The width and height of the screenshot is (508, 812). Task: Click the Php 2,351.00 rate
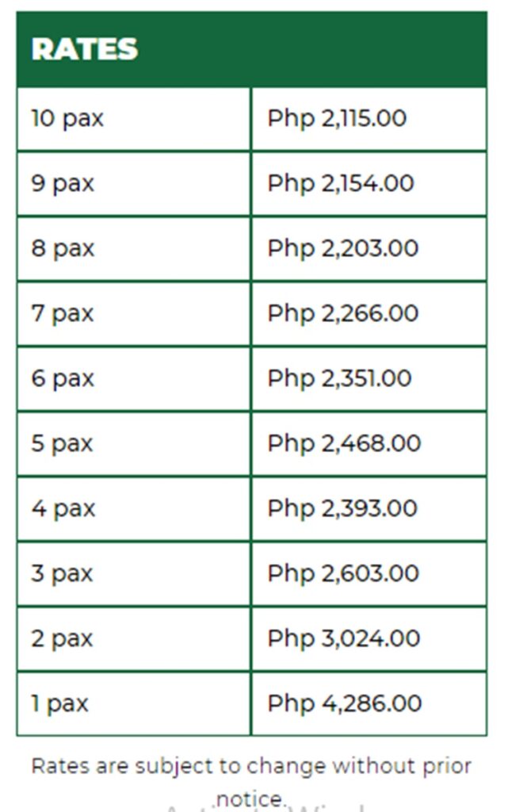pos(339,379)
